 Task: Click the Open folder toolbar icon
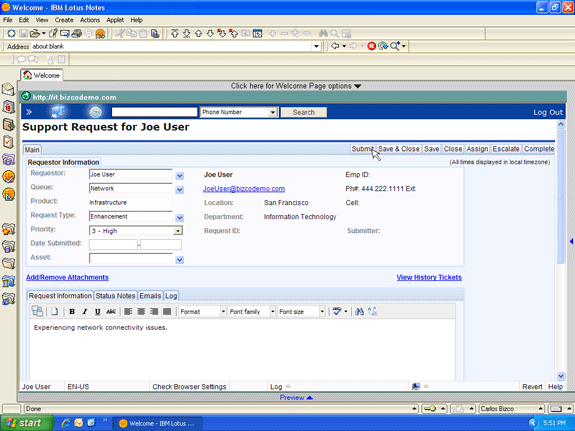point(35,34)
